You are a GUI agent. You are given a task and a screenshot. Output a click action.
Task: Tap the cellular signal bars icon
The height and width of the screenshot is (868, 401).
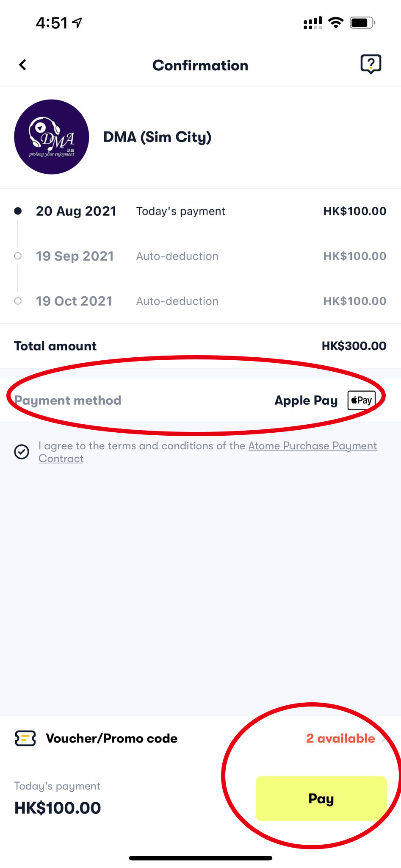point(313,23)
